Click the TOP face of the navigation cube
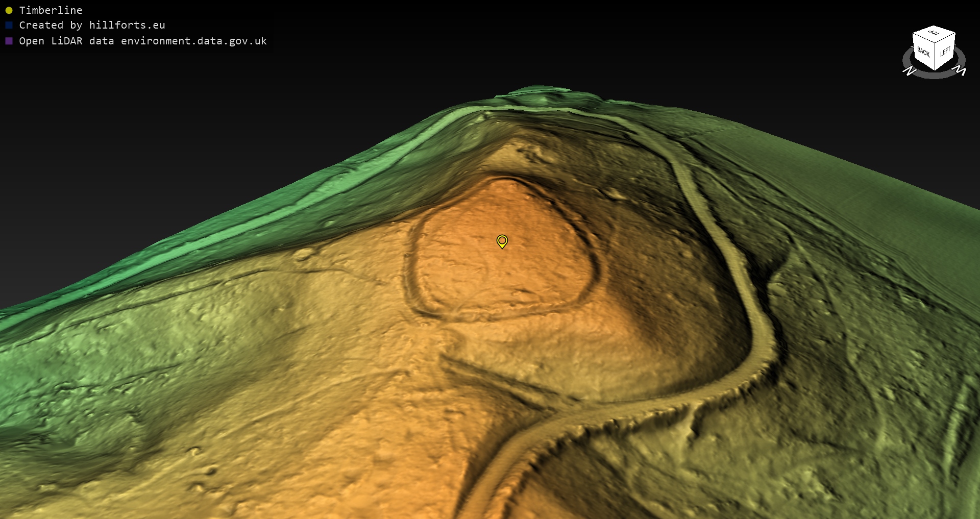980x519 pixels. click(934, 34)
